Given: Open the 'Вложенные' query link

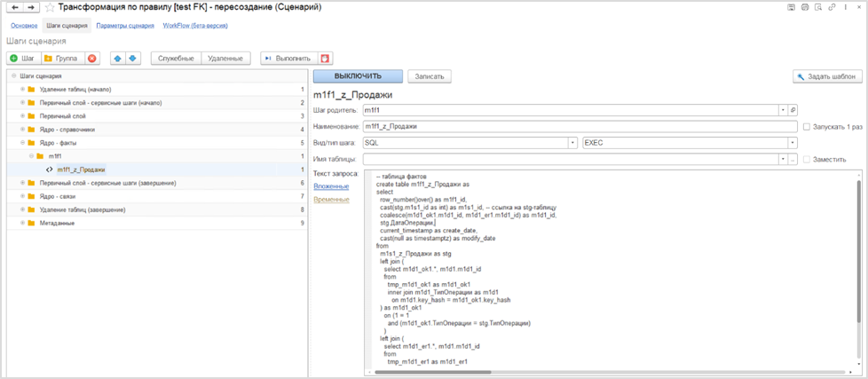Looking at the screenshot, I should [x=330, y=186].
